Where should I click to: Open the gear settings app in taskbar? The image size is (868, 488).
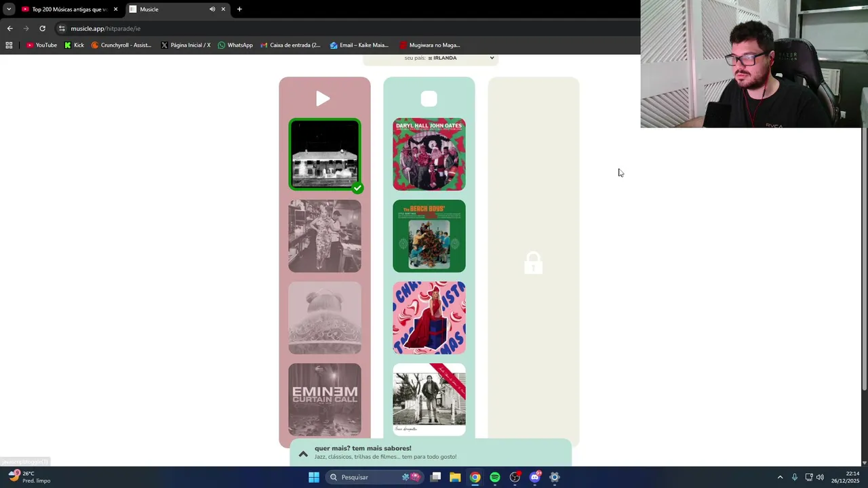[x=555, y=477]
